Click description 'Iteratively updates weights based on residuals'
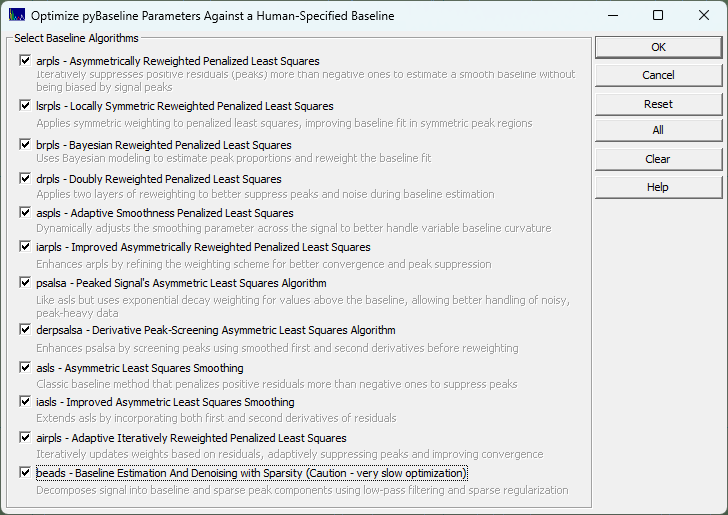The width and height of the screenshot is (728, 515). coord(290,454)
